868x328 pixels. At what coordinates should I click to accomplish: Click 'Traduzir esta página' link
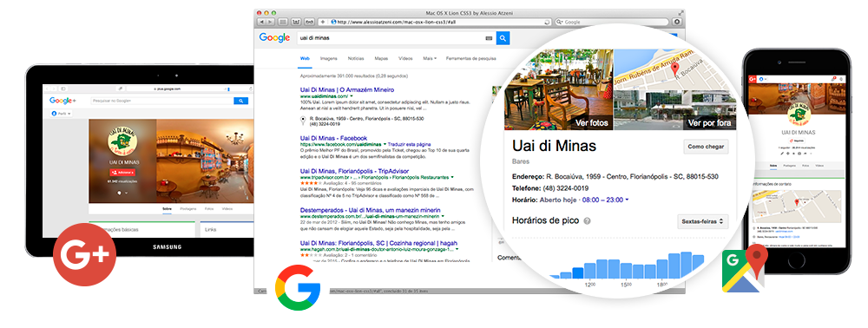click(409, 144)
